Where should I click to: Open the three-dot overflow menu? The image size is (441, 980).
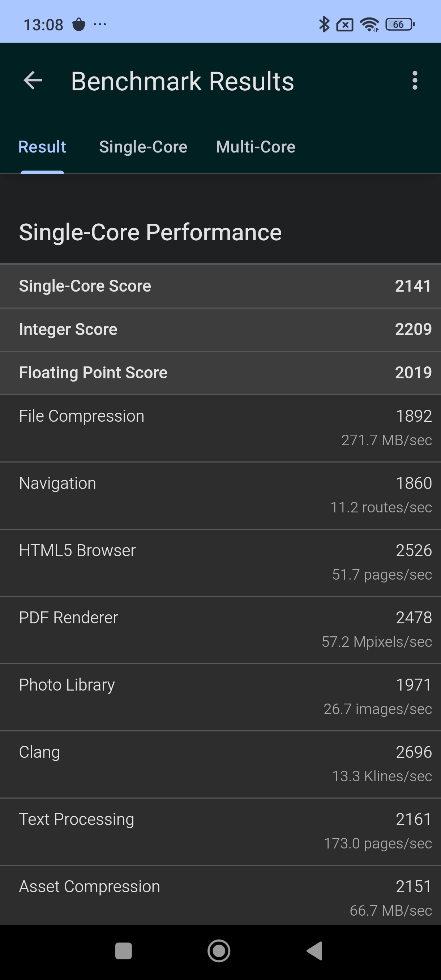tap(414, 81)
